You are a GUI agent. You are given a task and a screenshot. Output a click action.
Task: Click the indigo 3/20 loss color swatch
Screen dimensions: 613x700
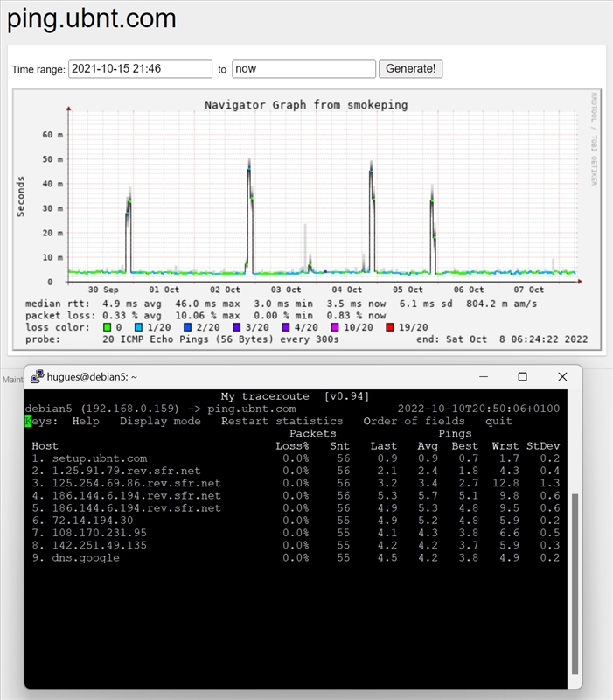coord(236,327)
